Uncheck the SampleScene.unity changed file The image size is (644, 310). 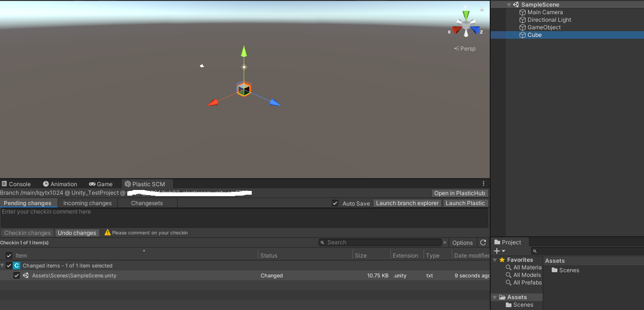17,275
